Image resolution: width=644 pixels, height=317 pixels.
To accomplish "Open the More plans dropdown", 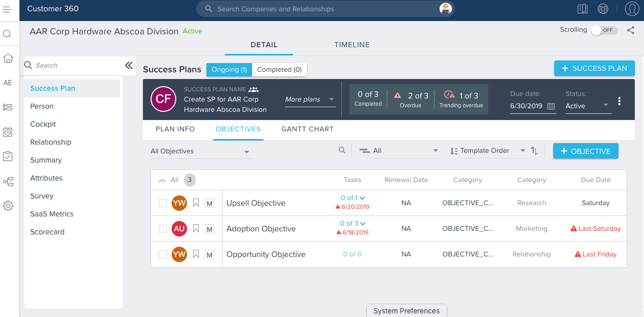I will coord(310,100).
